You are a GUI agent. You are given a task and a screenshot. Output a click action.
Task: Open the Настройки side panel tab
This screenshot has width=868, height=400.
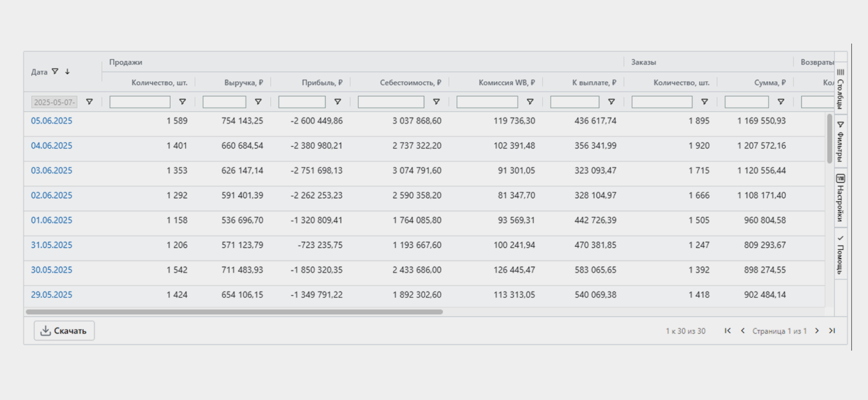(840, 198)
